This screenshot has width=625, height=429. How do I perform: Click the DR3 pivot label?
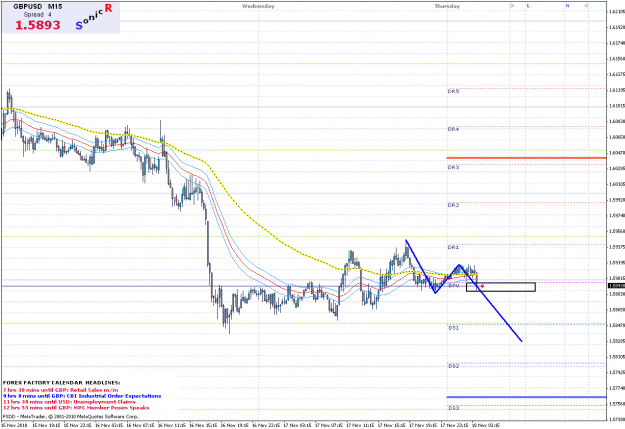click(453, 167)
